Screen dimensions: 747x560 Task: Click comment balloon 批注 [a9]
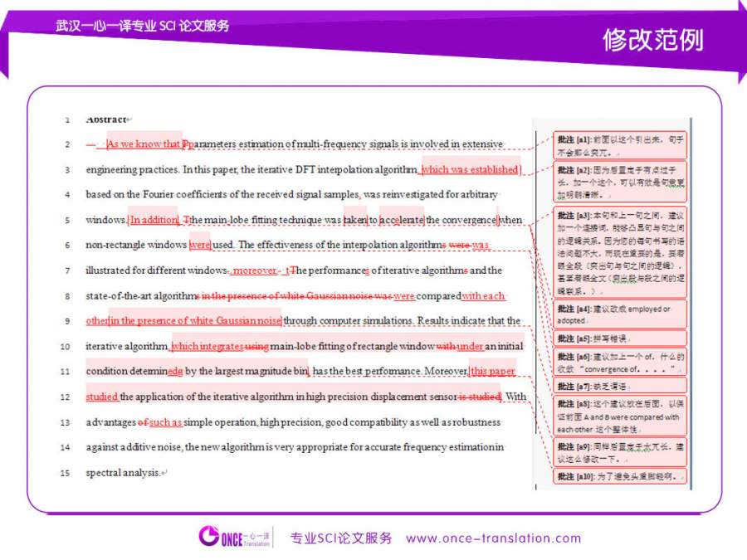(x=620, y=452)
